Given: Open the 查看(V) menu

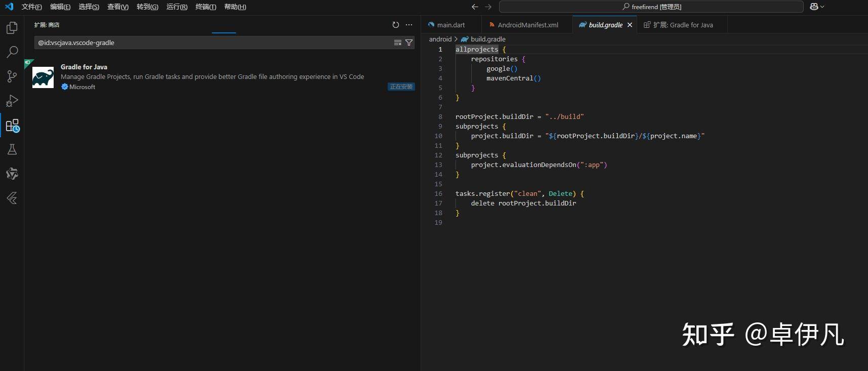Looking at the screenshot, I should (118, 7).
